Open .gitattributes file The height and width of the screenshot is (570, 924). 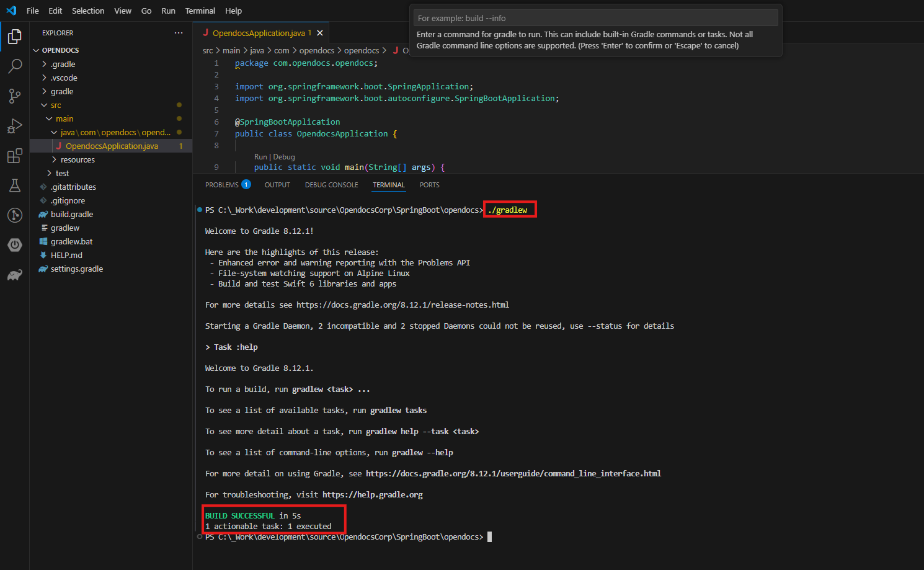pos(111,187)
